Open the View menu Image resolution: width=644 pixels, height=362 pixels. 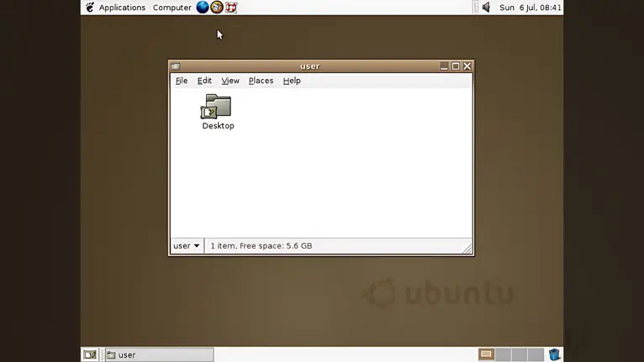(x=230, y=81)
